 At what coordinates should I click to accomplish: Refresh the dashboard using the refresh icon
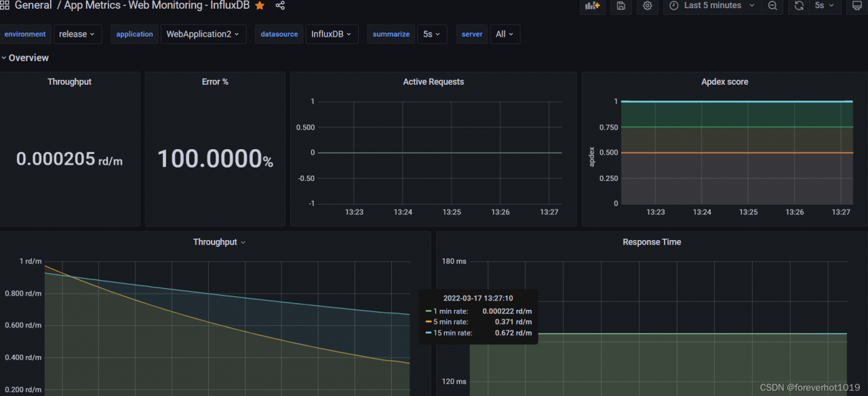pyautogui.click(x=799, y=6)
